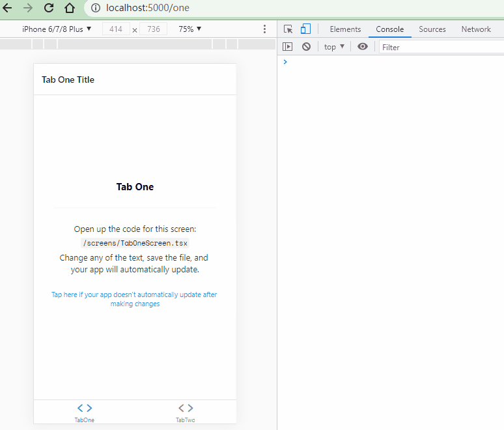Go back with the browser back arrow
Image resolution: width=504 pixels, height=430 pixels.
[x=7, y=8]
